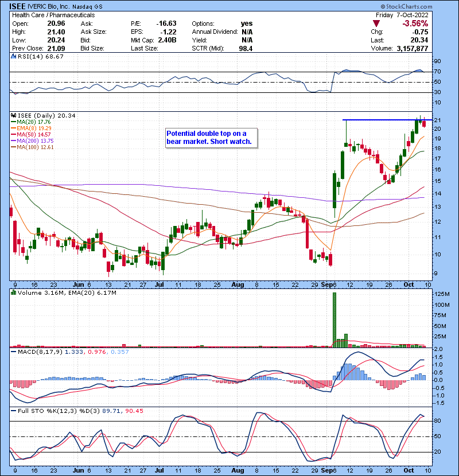This screenshot has width=459, height=476.
Task: Click the 75M volume axis label
Action: [x=441, y=315]
